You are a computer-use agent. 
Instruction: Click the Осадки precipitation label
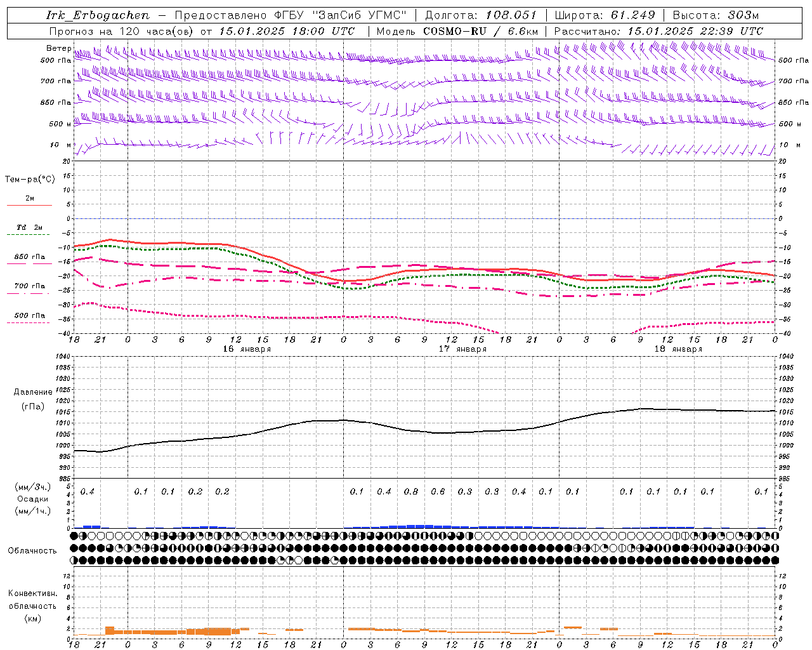[x=32, y=499]
